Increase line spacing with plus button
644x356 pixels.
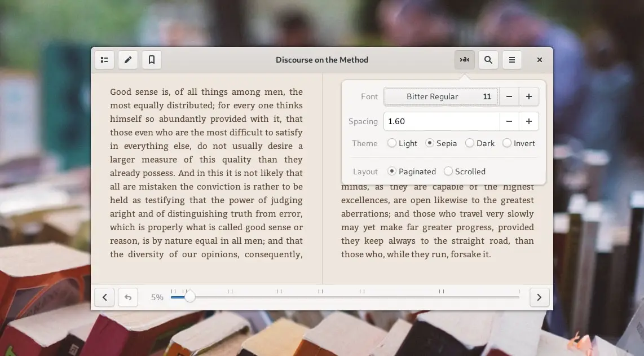click(529, 121)
